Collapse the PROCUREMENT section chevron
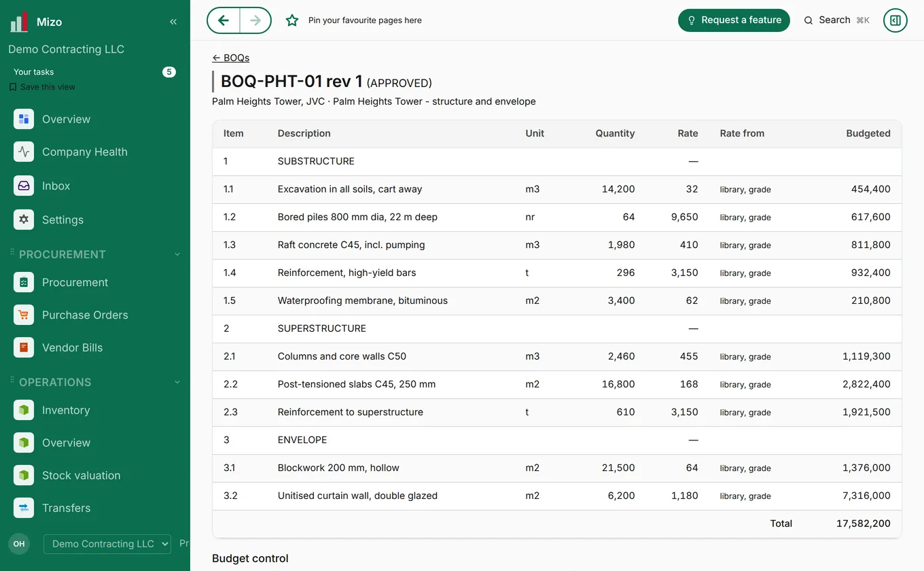This screenshot has width=924, height=571. tap(177, 254)
